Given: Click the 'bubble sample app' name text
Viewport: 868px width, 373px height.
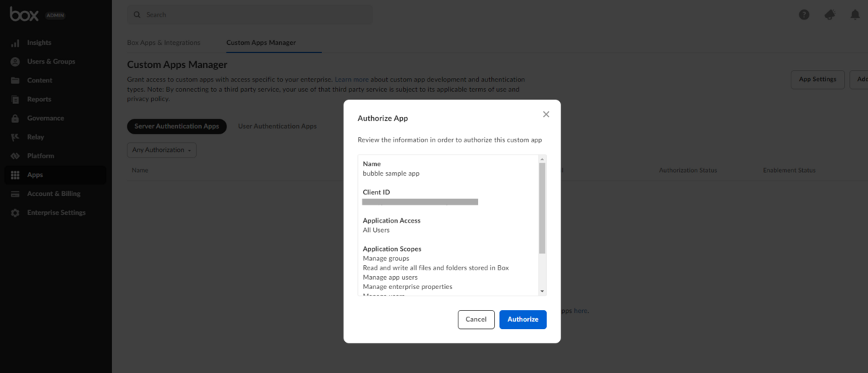Looking at the screenshot, I should (x=391, y=173).
